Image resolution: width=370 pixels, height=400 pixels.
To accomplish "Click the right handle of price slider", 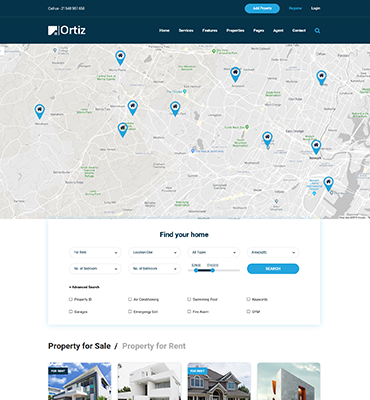I will pyautogui.click(x=213, y=270).
